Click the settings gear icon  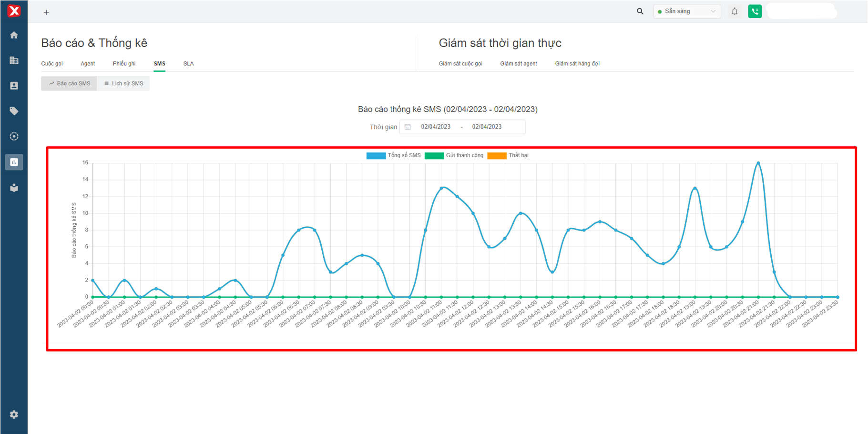[x=14, y=414]
